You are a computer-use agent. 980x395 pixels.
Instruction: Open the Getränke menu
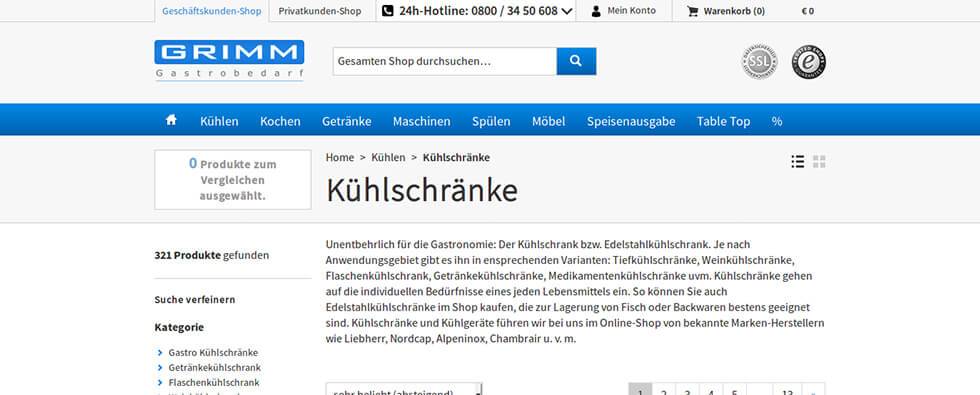(347, 121)
